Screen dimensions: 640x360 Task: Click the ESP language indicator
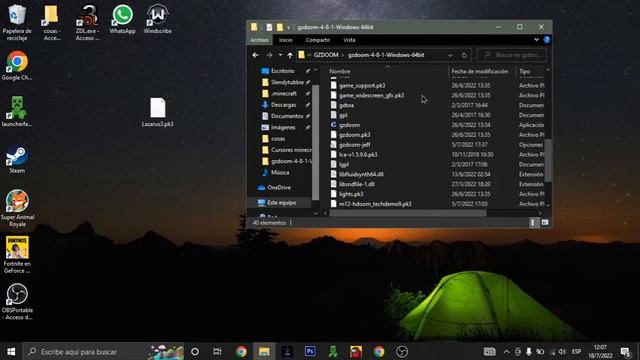[576, 351]
